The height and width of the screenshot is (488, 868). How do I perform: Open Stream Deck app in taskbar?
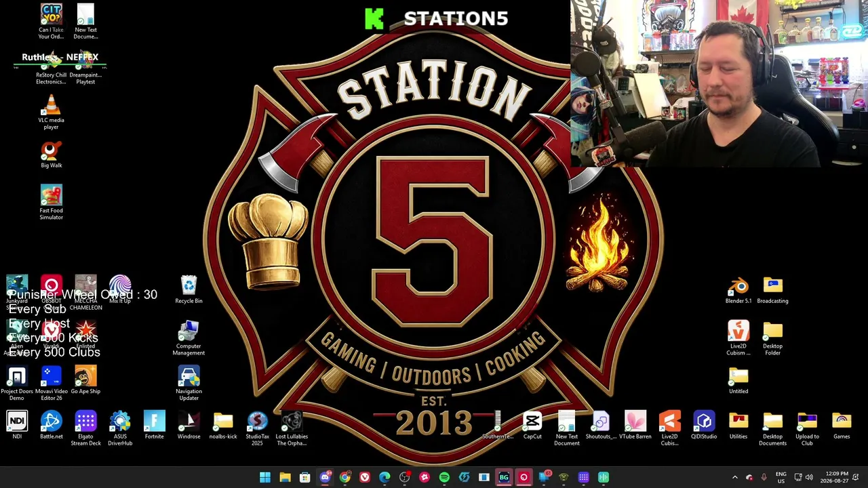click(583, 477)
